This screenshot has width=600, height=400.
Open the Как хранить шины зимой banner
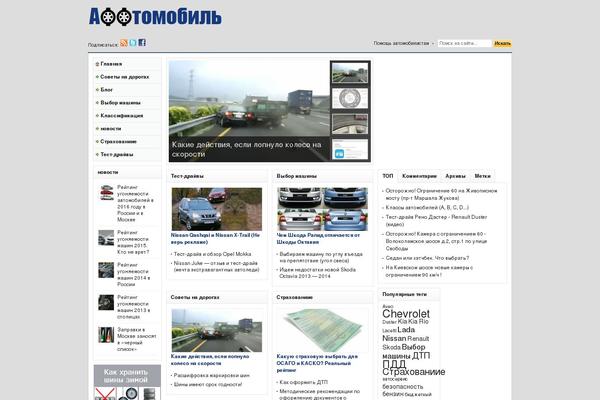(126, 376)
